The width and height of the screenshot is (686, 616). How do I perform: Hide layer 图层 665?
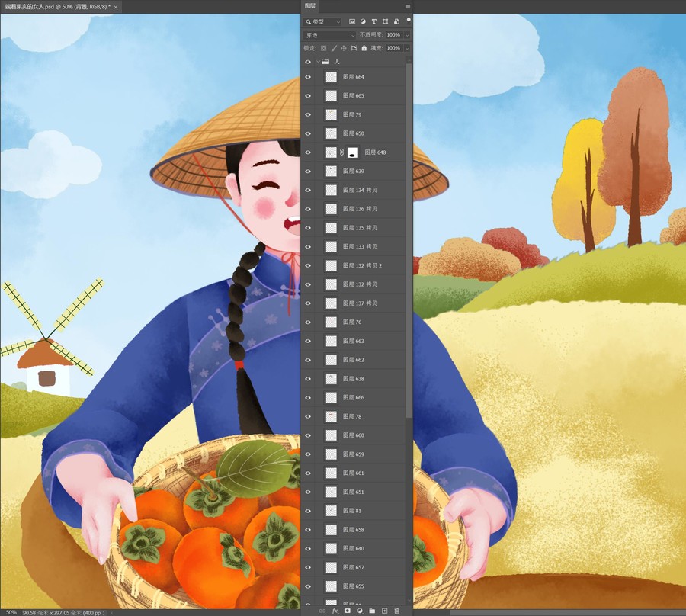308,96
